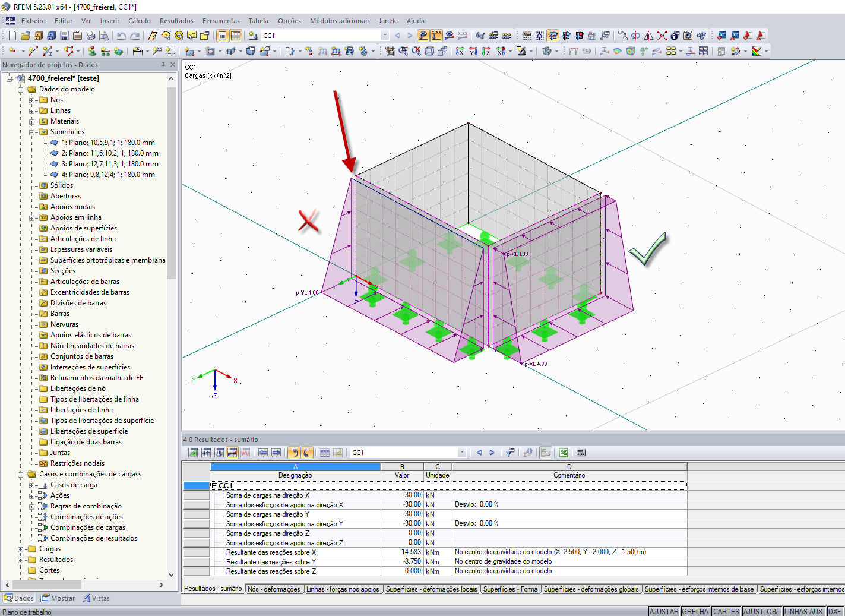The width and height of the screenshot is (845, 616).
Task: Collapse the Superfícies tree node
Action: tap(32, 132)
